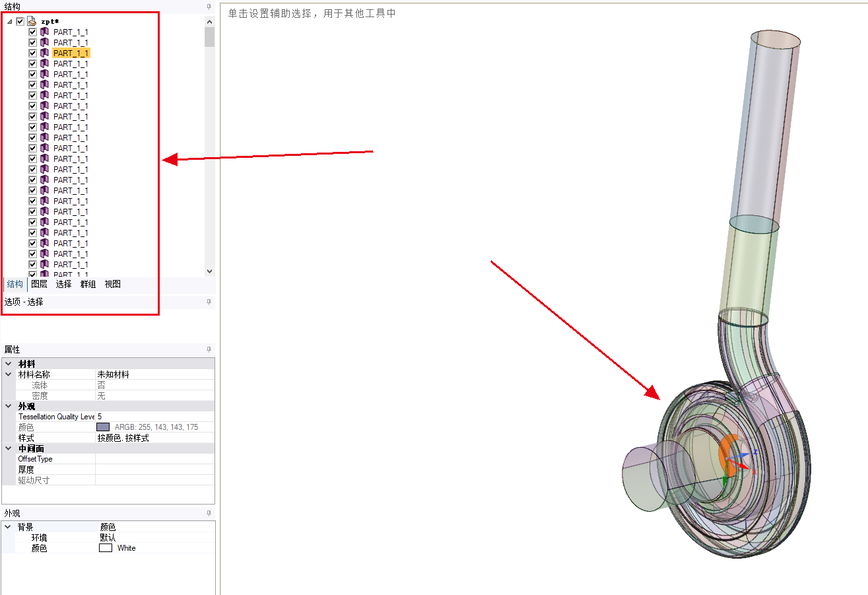868x595 pixels.
Task: Open the 群组 tab
Action: pos(88,284)
